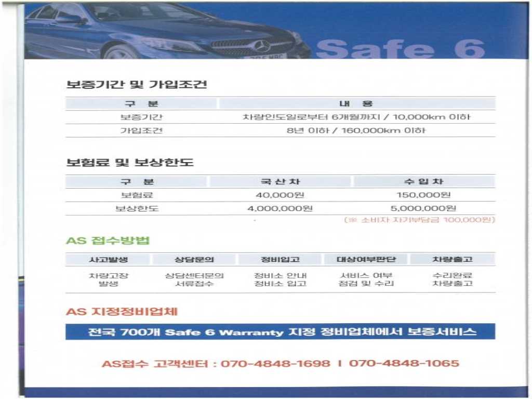
Task: Click the '내 용' column header
Action: coord(356,103)
